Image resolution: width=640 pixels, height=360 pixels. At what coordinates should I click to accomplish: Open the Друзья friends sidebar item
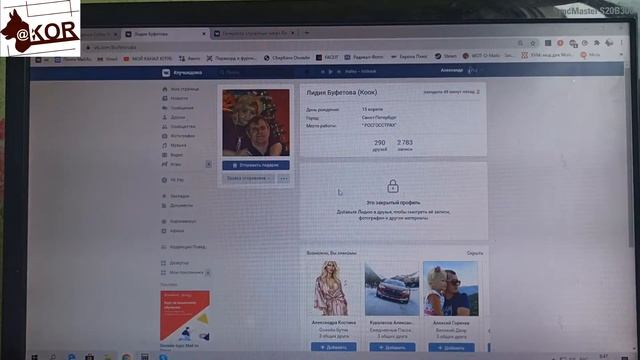pyautogui.click(x=173, y=117)
